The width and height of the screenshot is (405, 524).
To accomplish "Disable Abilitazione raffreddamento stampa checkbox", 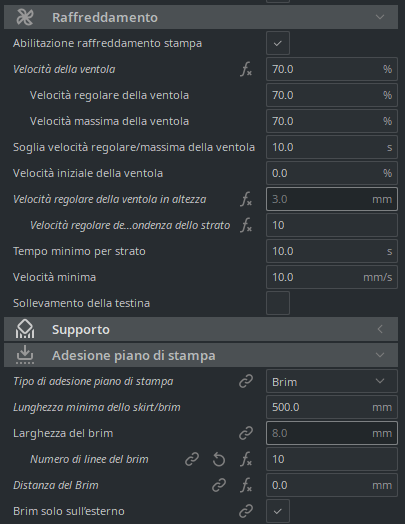I will click(x=278, y=43).
